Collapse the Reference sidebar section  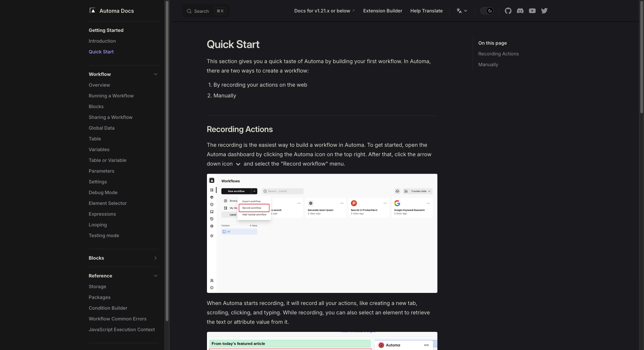click(155, 276)
